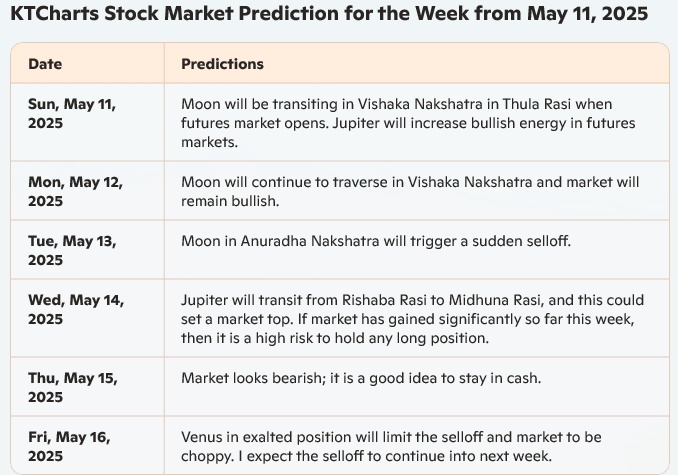This screenshot has width=678, height=475.
Task: Select the Predictions column header
Action: pyautogui.click(x=222, y=64)
